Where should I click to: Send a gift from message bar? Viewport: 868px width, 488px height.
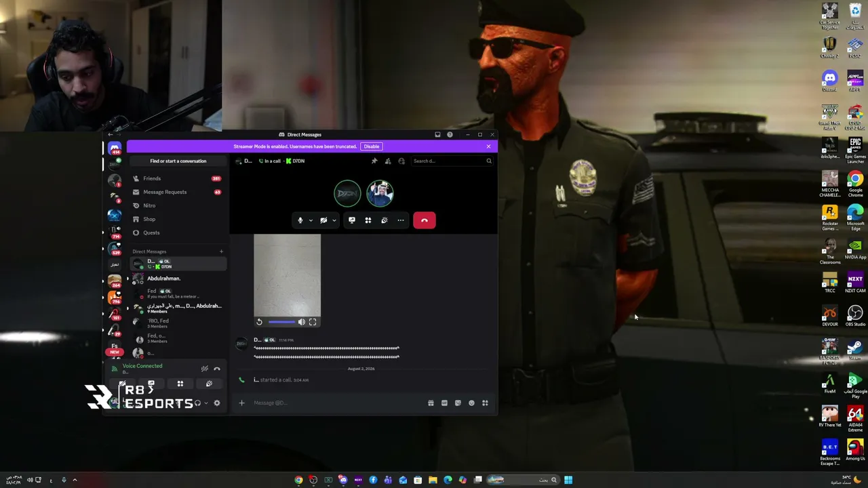[431, 403]
